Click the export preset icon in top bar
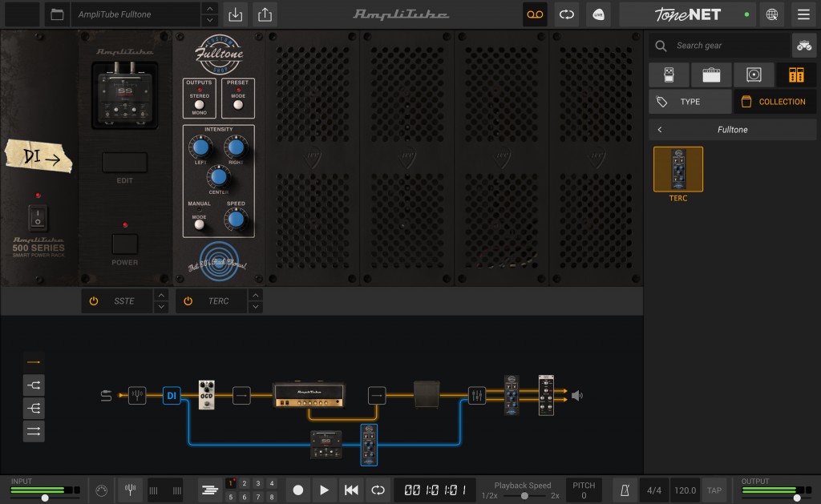The image size is (821, 504). click(x=265, y=14)
